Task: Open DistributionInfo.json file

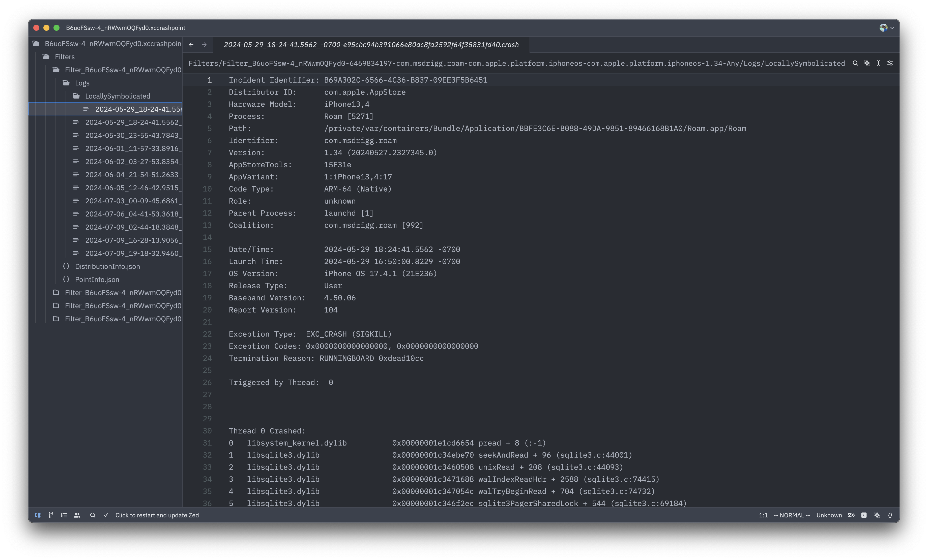Action: pos(107,266)
